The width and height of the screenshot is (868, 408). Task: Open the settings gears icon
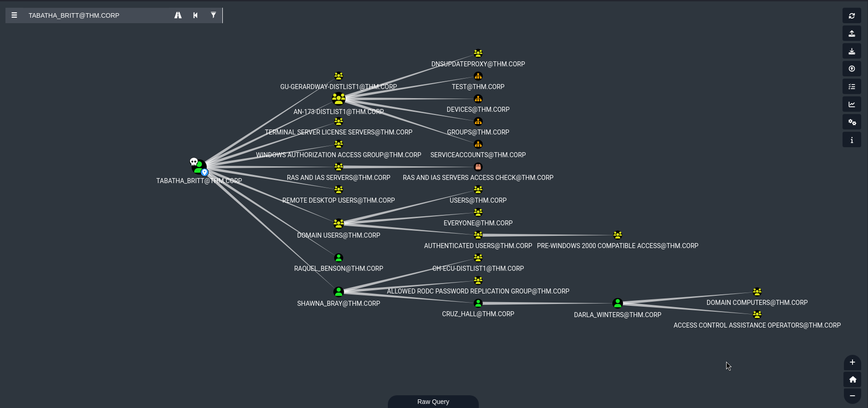click(852, 122)
